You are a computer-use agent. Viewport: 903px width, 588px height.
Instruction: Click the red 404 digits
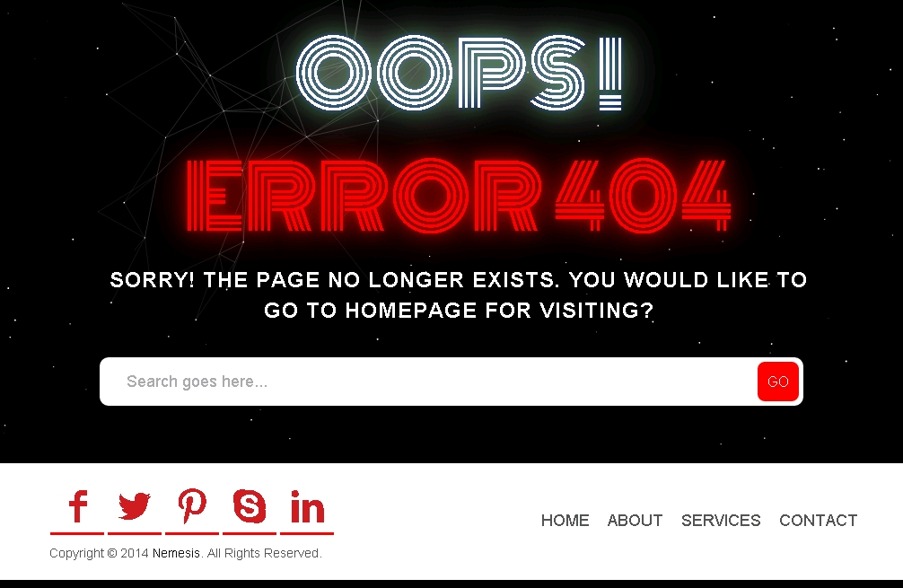tap(643, 195)
